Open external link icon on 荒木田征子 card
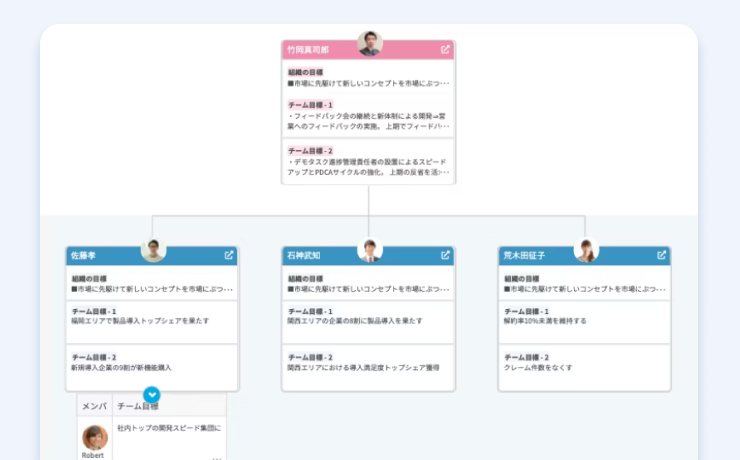 tap(661, 255)
